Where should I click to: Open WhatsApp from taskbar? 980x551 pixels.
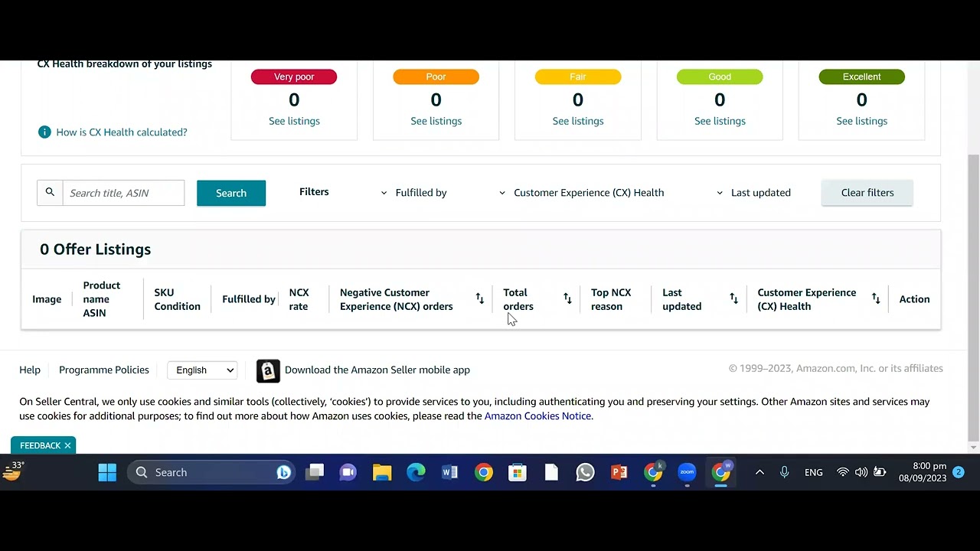585,472
